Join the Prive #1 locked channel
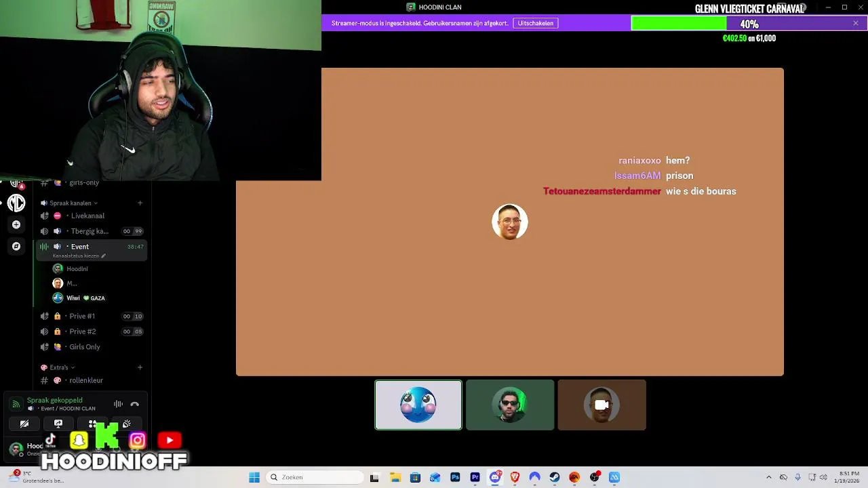 tap(91, 316)
